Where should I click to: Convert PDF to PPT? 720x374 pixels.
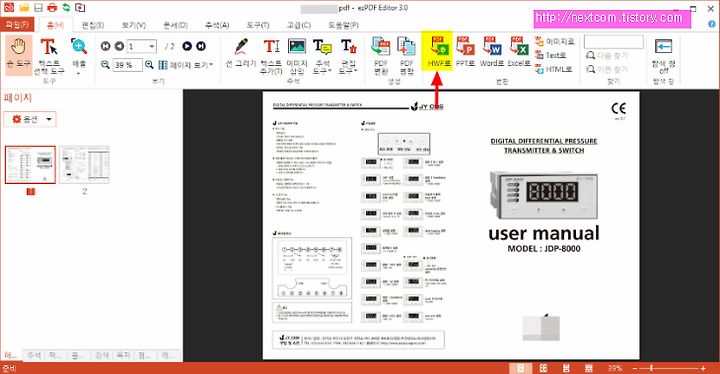point(465,52)
